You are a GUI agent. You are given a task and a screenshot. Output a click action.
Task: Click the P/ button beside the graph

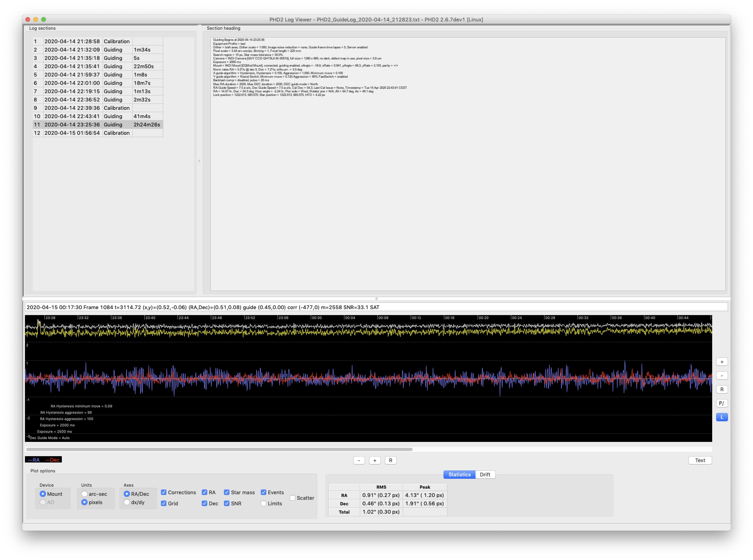[721, 403]
